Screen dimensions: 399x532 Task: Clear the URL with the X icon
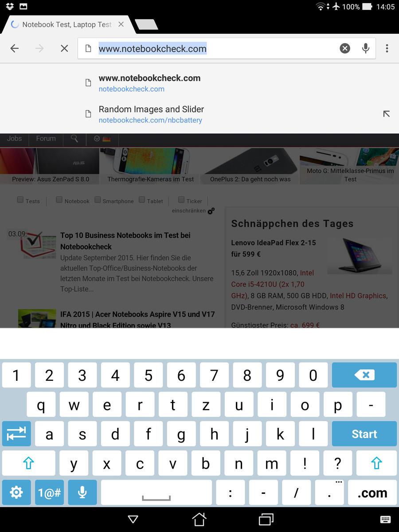[x=345, y=48]
